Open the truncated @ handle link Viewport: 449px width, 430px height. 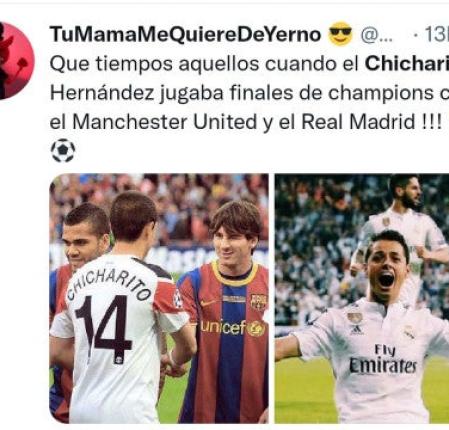point(377,35)
